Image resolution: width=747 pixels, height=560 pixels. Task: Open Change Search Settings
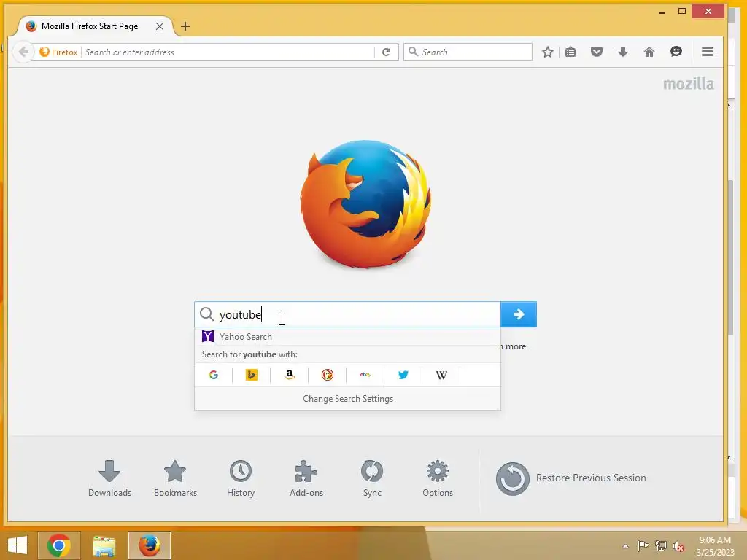(348, 399)
